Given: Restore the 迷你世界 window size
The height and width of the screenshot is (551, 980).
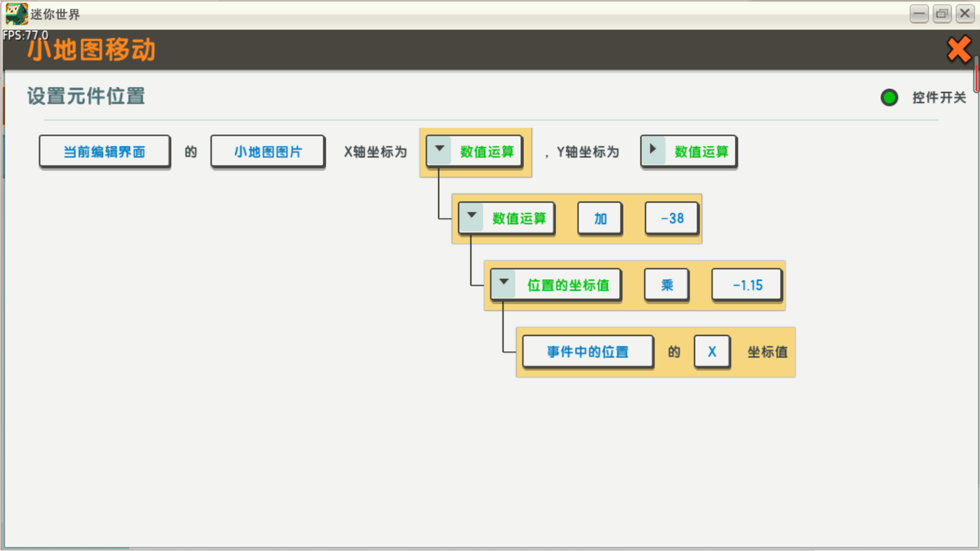Looking at the screenshot, I should (942, 14).
